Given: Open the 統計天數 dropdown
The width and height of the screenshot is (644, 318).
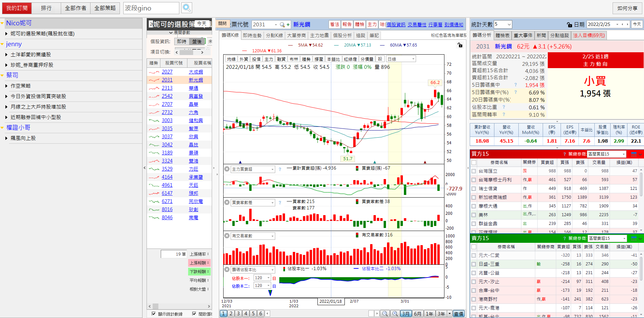Looking at the screenshot, I should [509, 24].
